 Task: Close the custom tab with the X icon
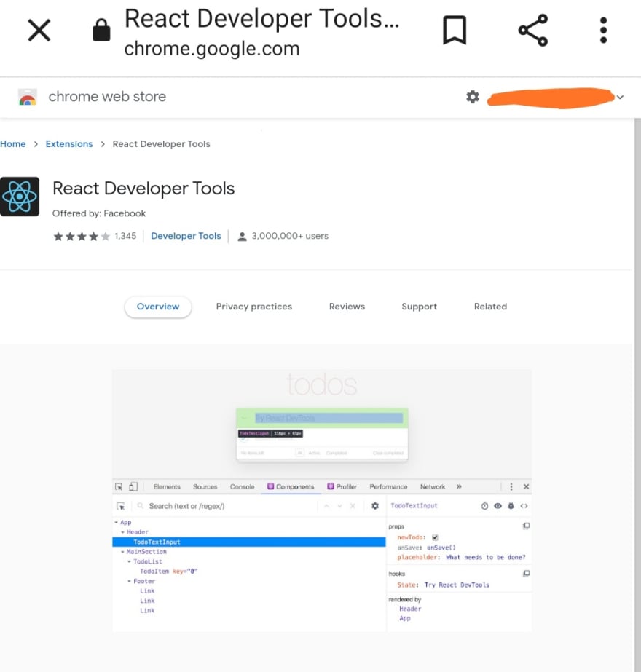click(39, 31)
